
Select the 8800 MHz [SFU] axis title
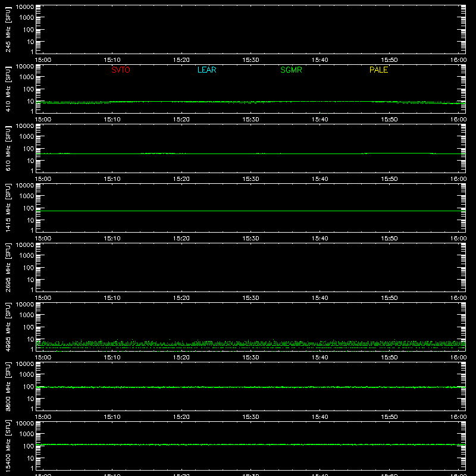pyautogui.click(x=8, y=386)
